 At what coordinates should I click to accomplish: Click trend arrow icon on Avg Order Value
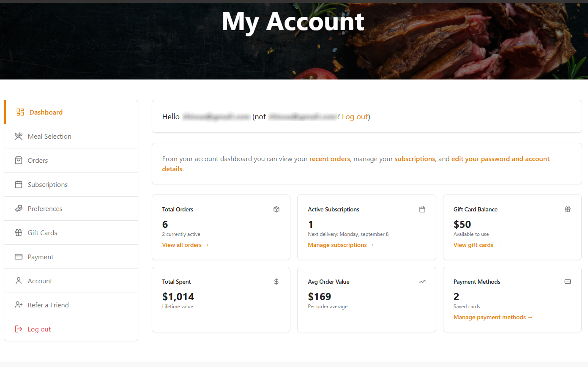422,282
